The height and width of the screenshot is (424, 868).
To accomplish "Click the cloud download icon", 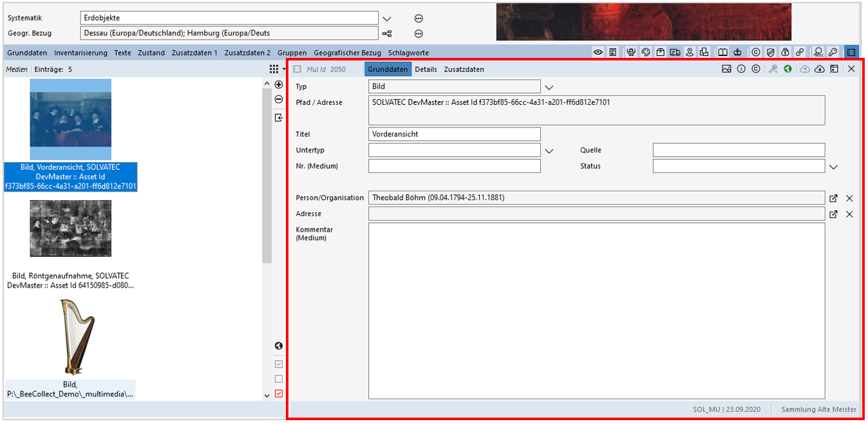I will point(820,69).
